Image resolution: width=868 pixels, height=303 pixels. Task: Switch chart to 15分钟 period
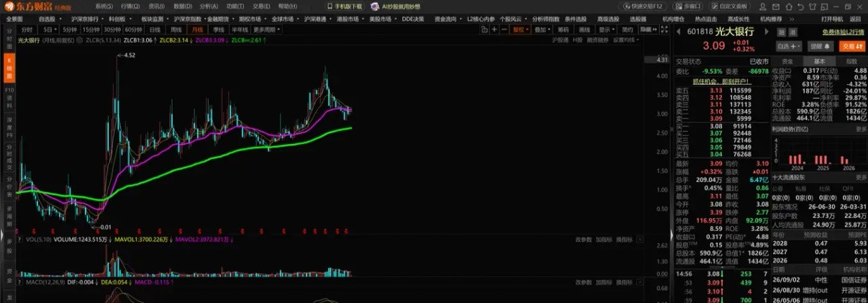click(x=91, y=30)
